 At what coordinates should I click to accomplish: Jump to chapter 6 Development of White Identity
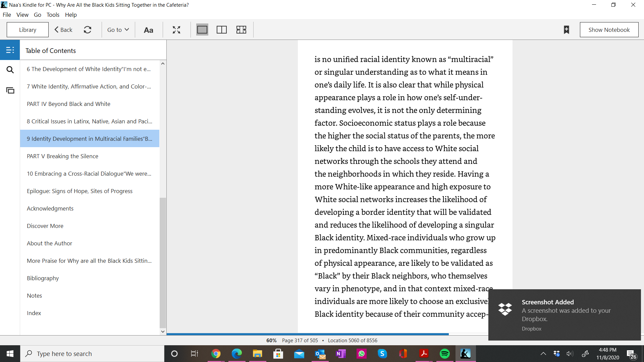click(x=90, y=69)
